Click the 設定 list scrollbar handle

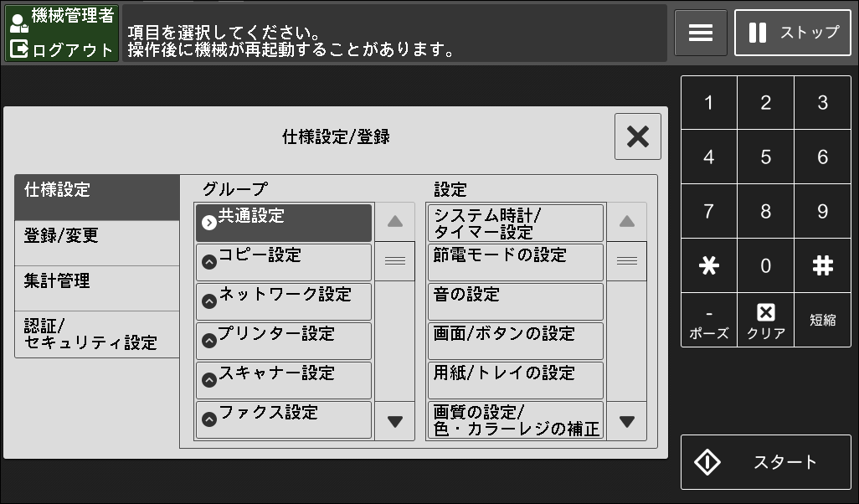tap(626, 261)
